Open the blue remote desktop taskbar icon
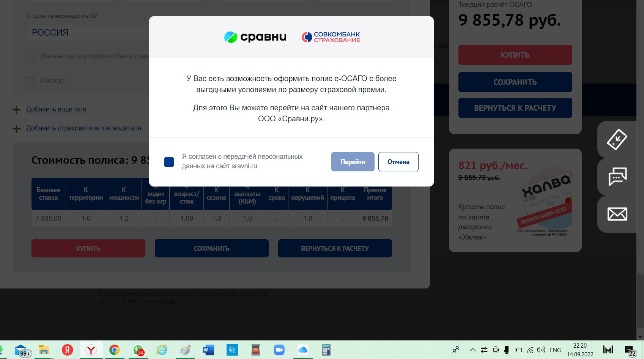644x359 pixels. coord(232,350)
